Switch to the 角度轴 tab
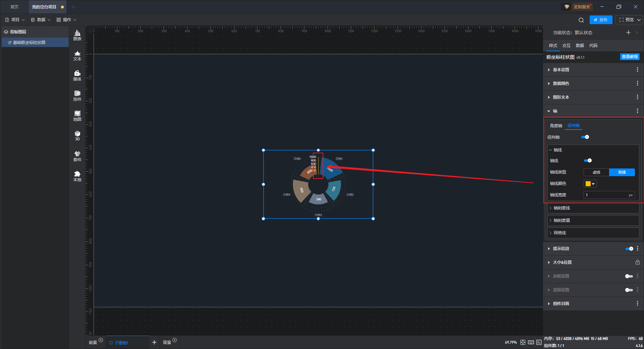 tap(556, 126)
